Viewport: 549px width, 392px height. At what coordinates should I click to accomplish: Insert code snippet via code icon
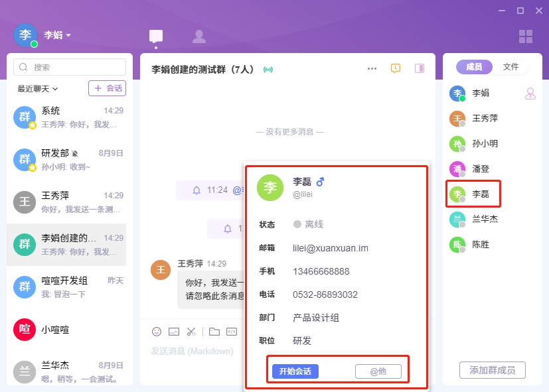tap(232, 331)
